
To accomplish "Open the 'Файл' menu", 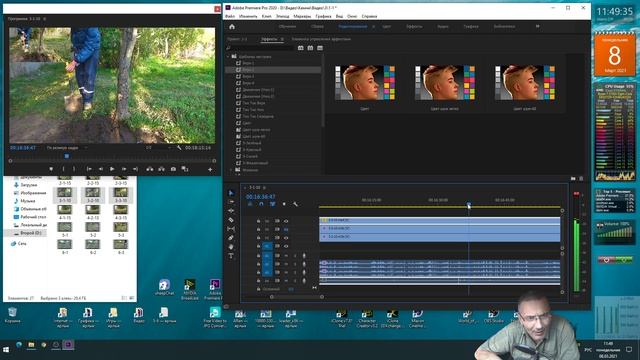I will [x=230, y=16].
